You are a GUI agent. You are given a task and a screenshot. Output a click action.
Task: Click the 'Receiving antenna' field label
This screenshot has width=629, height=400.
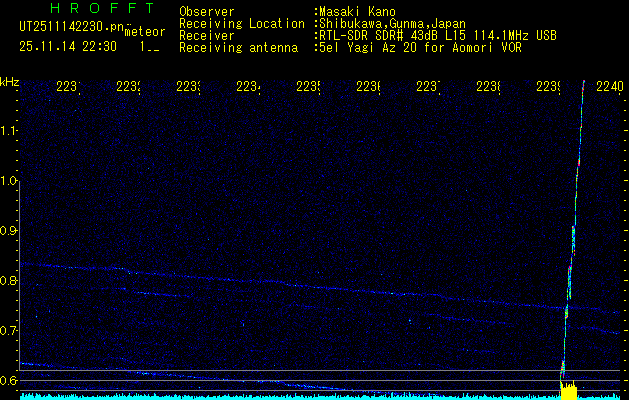[x=238, y=47]
